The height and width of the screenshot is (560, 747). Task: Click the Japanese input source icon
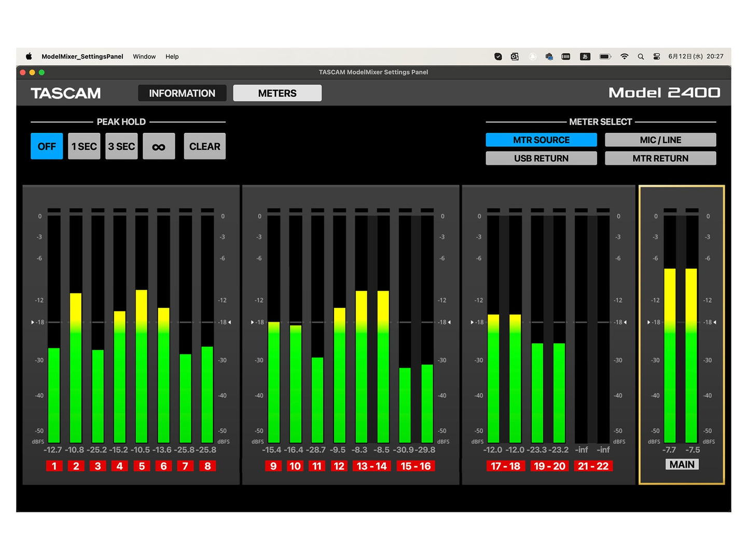(x=585, y=57)
